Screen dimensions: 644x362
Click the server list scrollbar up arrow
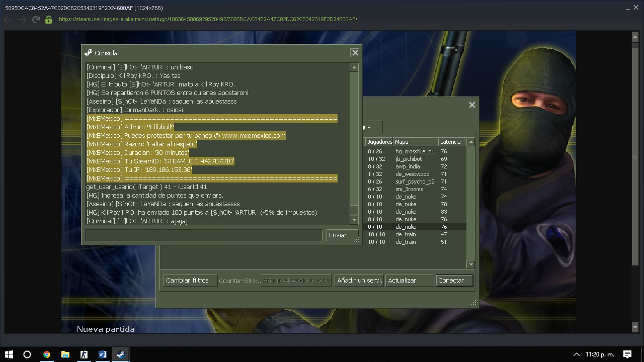[x=471, y=142]
